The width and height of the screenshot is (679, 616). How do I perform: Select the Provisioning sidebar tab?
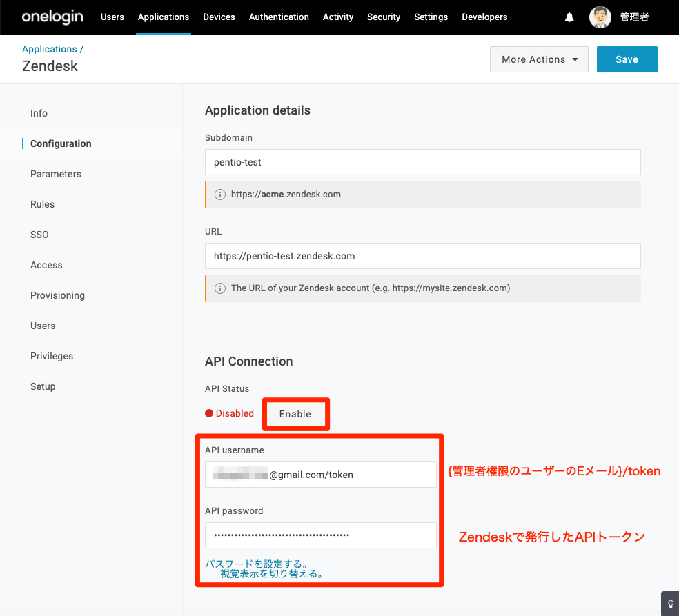(57, 295)
